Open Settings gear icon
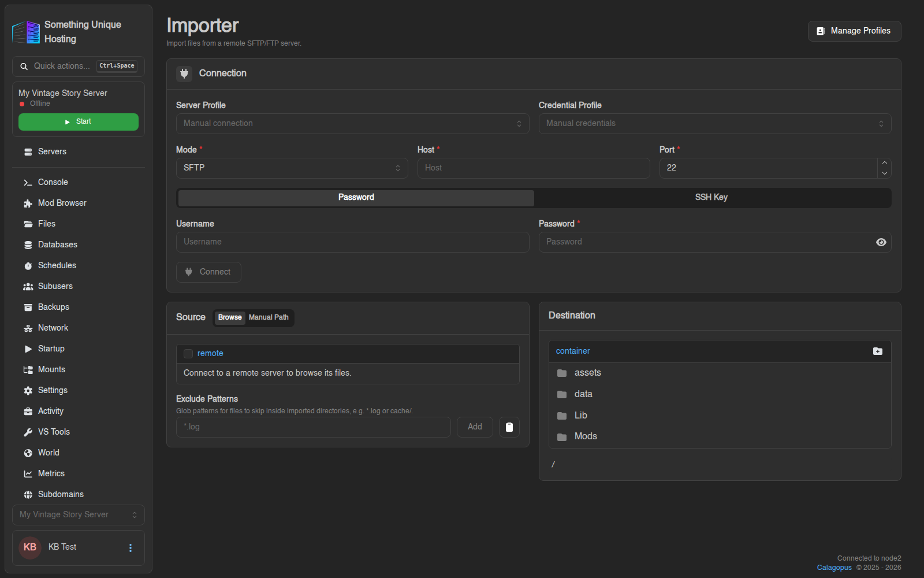Screen dimensions: 924x578 click(x=28, y=391)
